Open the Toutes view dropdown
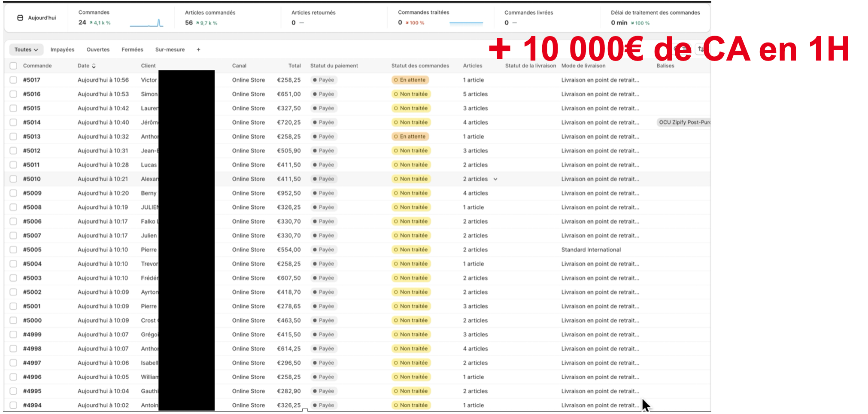The width and height of the screenshot is (868, 414). pyautogui.click(x=26, y=50)
